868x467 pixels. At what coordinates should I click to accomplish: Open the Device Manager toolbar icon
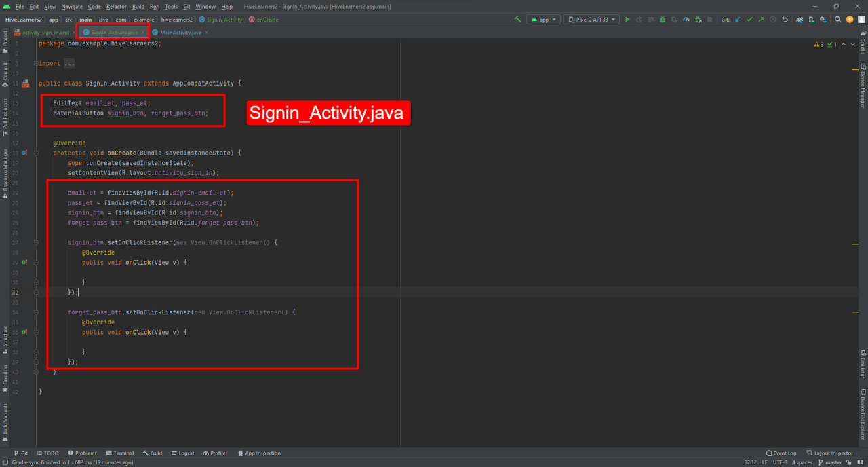812,20
